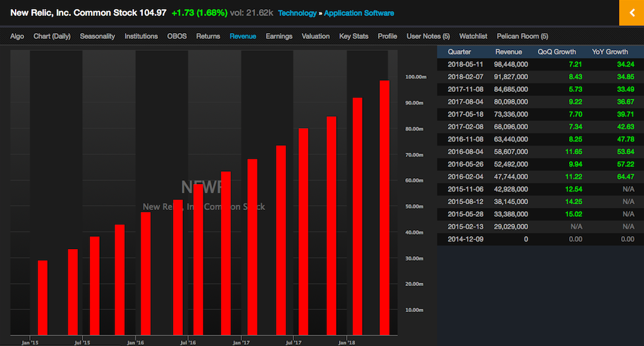Click revenue value 29,029,000
The image size is (644, 346).
511,226
